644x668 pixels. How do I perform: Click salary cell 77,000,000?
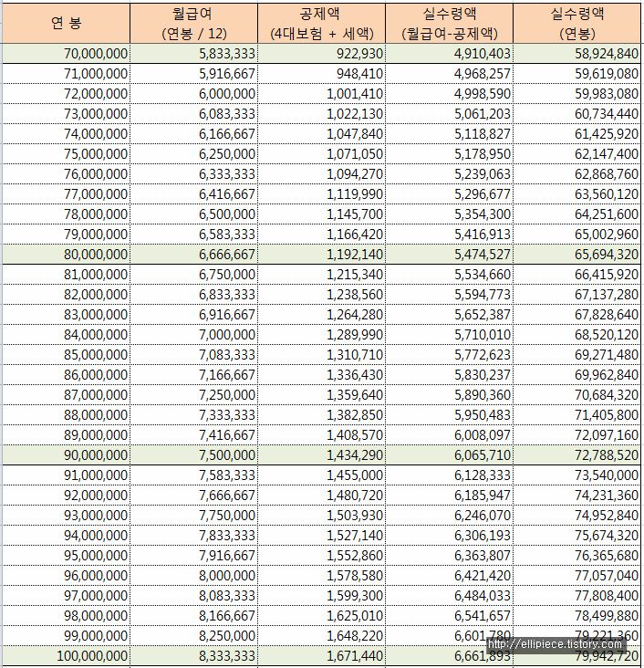[x=66, y=193]
